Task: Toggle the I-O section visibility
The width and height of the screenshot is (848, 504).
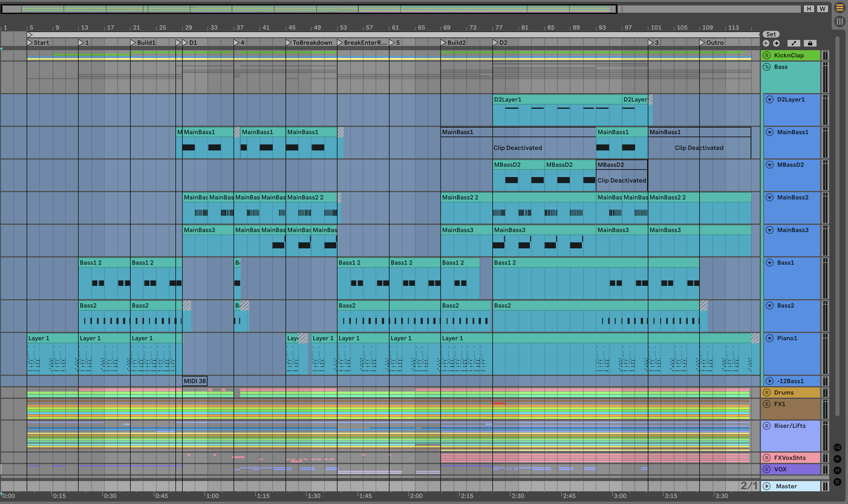Action: (837, 447)
